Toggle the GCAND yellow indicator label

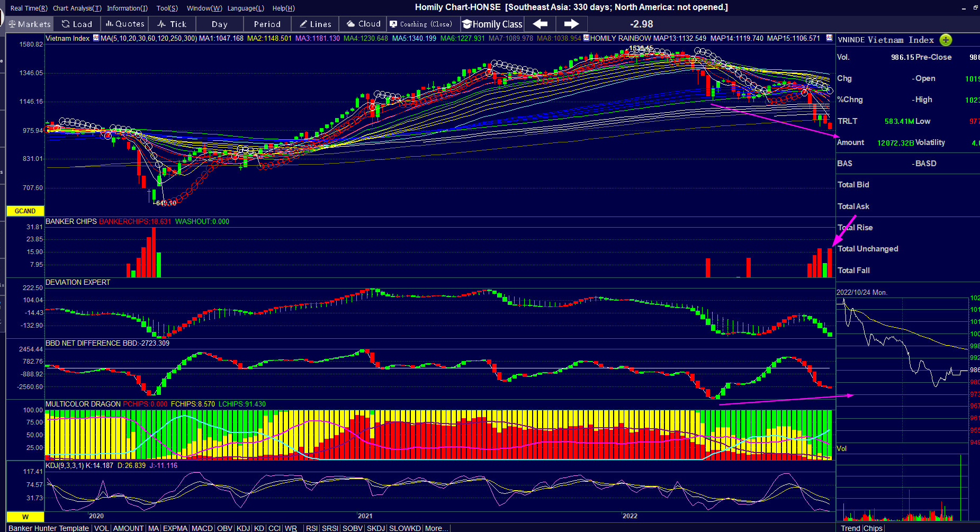[25, 211]
